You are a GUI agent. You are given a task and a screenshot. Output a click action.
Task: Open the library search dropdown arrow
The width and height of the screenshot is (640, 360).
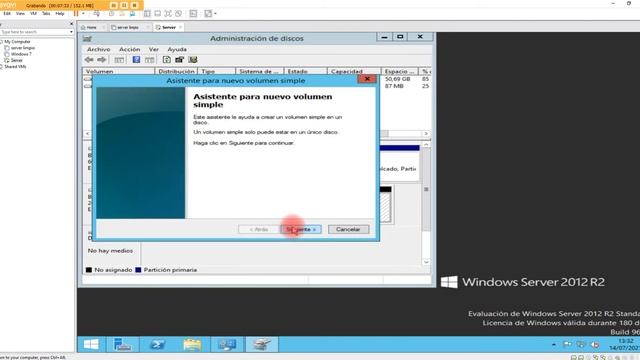tap(71, 32)
